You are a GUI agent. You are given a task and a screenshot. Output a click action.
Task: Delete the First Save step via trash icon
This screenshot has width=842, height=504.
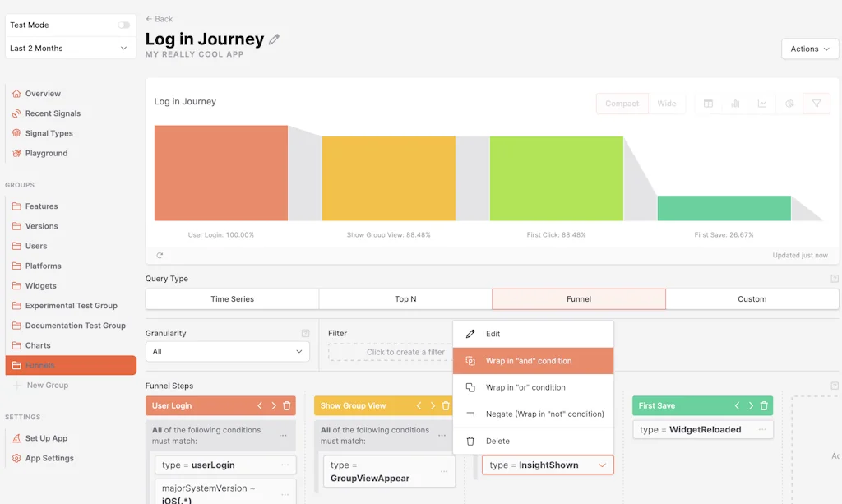[x=764, y=405]
